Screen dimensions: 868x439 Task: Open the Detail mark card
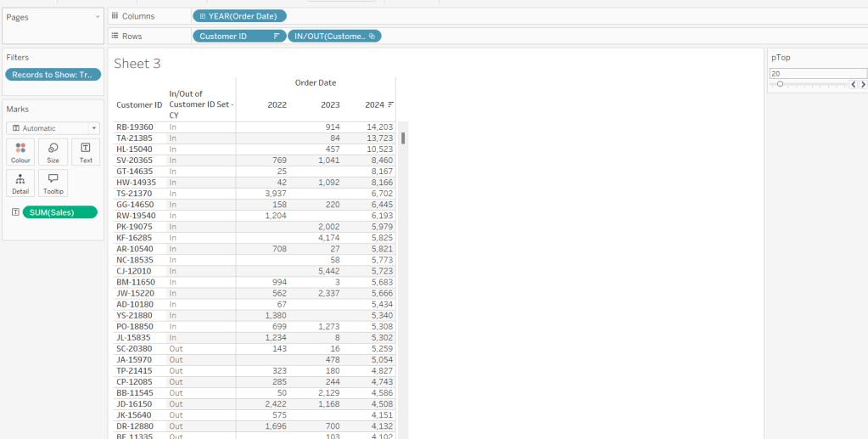(20, 183)
